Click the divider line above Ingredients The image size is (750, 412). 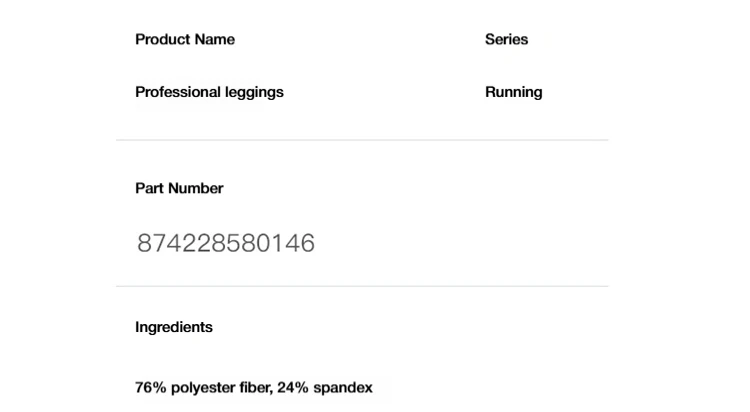(x=362, y=286)
